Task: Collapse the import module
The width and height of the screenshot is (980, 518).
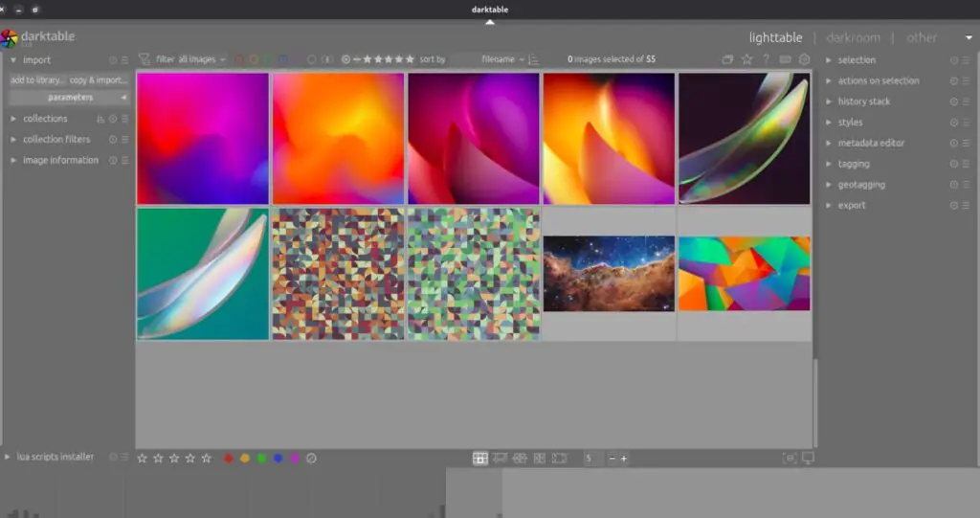Action: coord(13,60)
